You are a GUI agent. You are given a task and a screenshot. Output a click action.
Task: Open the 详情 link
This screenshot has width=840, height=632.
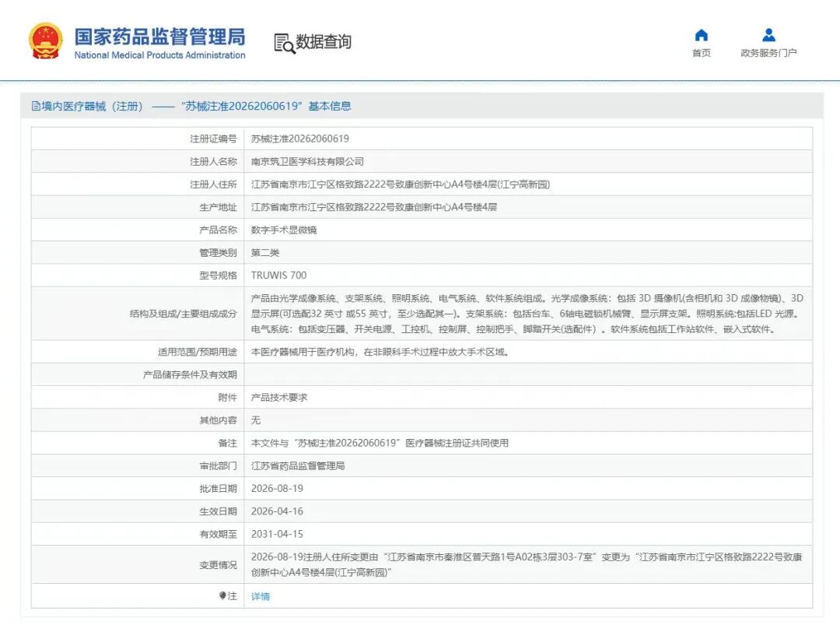pos(261,596)
